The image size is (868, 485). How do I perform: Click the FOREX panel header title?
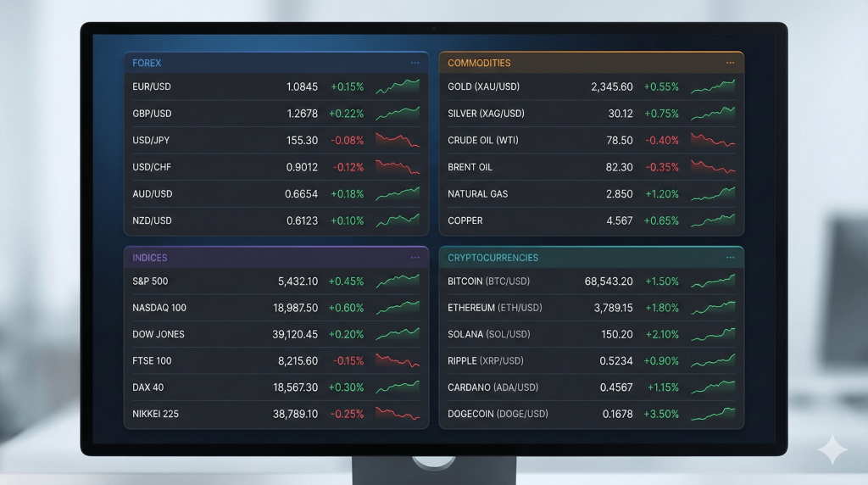coord(147,63)
